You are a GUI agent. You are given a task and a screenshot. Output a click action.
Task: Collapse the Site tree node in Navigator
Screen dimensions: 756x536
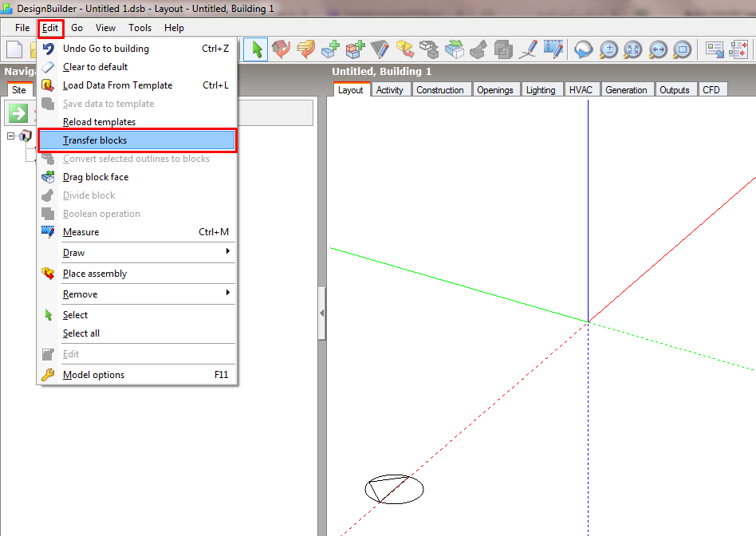click(10, 136)
